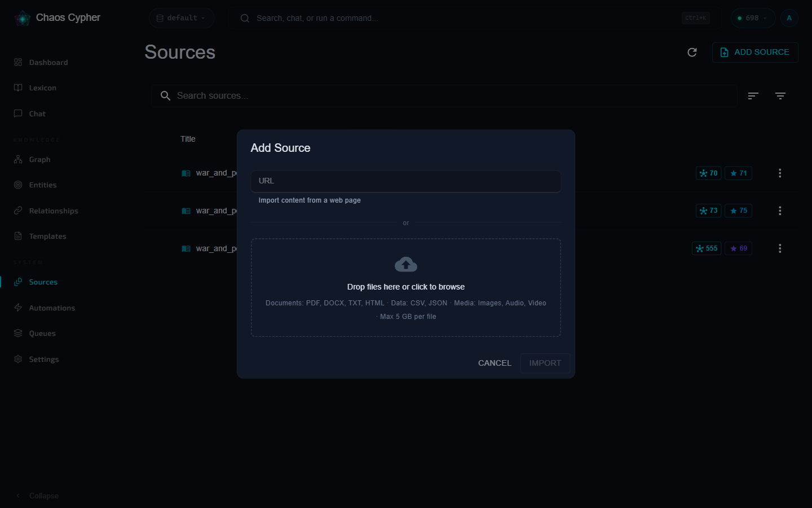Open Templates from the sidebar

47,236
